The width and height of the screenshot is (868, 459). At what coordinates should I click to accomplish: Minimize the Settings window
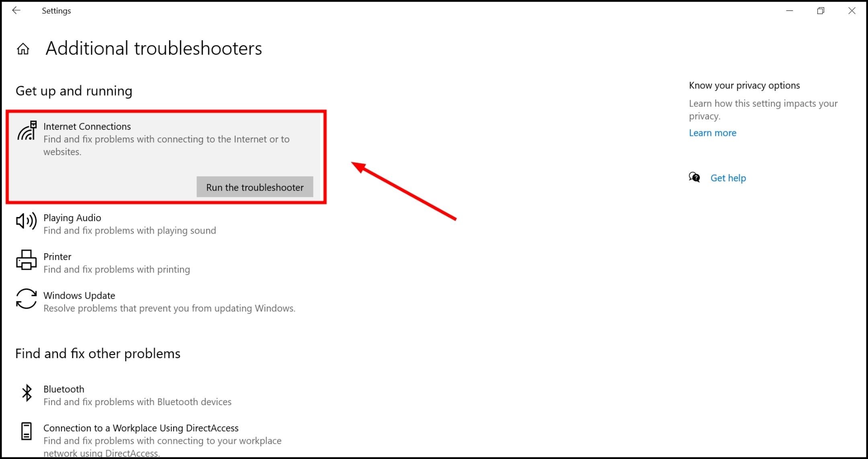pos(789,11)
